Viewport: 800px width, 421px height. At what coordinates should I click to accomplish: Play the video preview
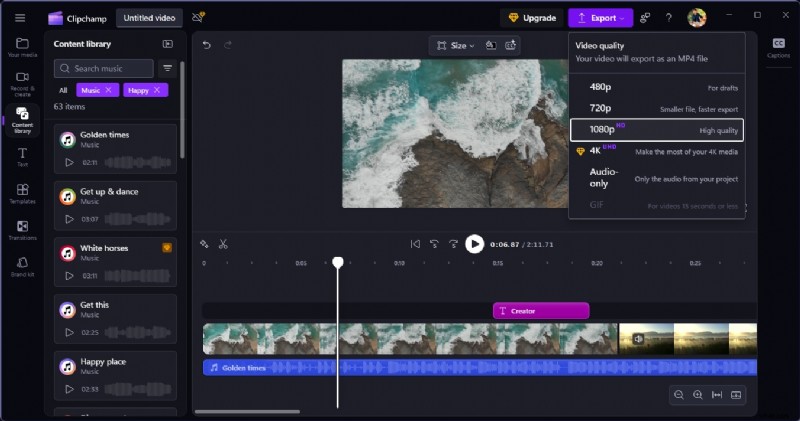coord(474,244)
